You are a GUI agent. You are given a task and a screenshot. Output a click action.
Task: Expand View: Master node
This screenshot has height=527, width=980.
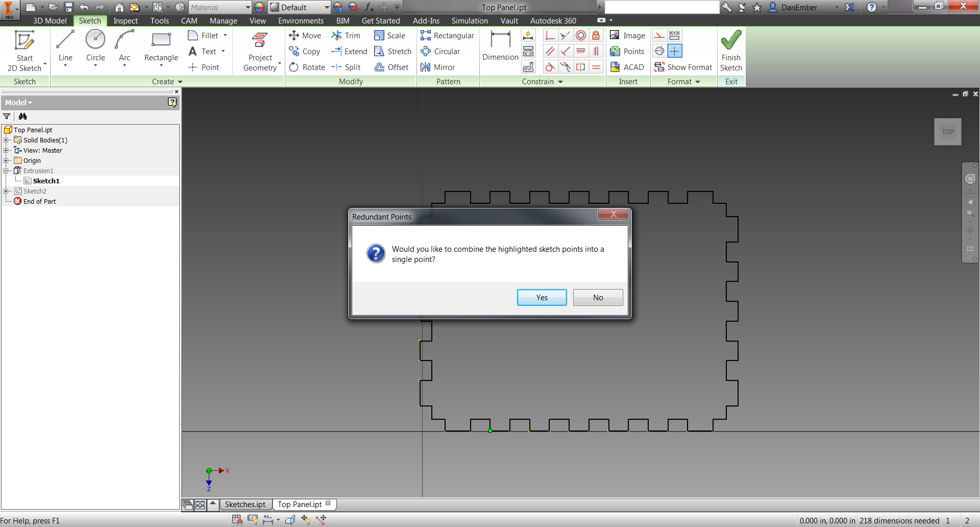pyautogui.click(x=6, y=150)
